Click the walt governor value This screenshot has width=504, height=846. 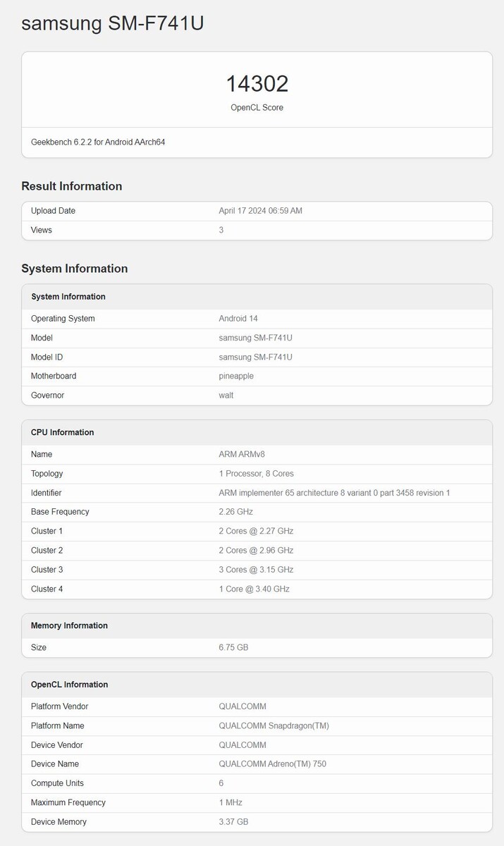tap(226, 396)
